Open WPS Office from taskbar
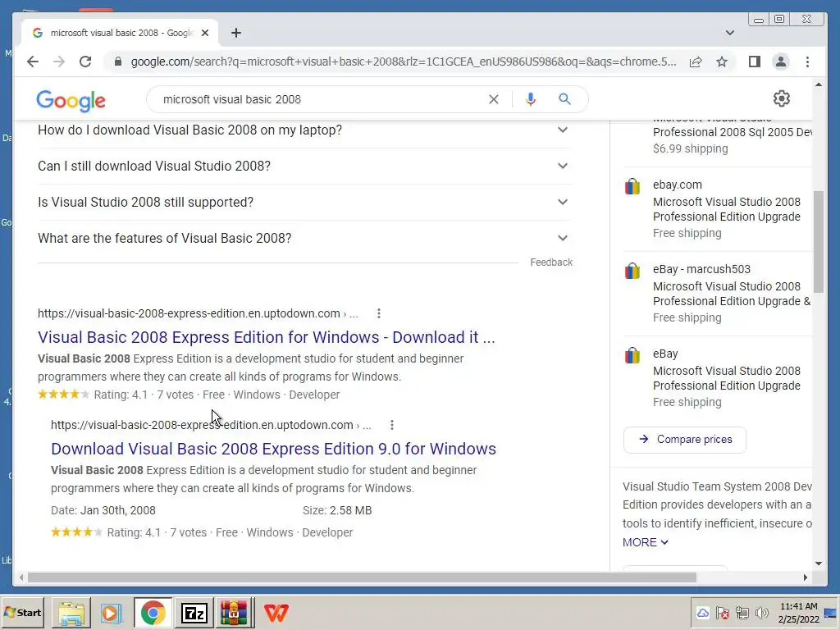 (x=276, y=613)
